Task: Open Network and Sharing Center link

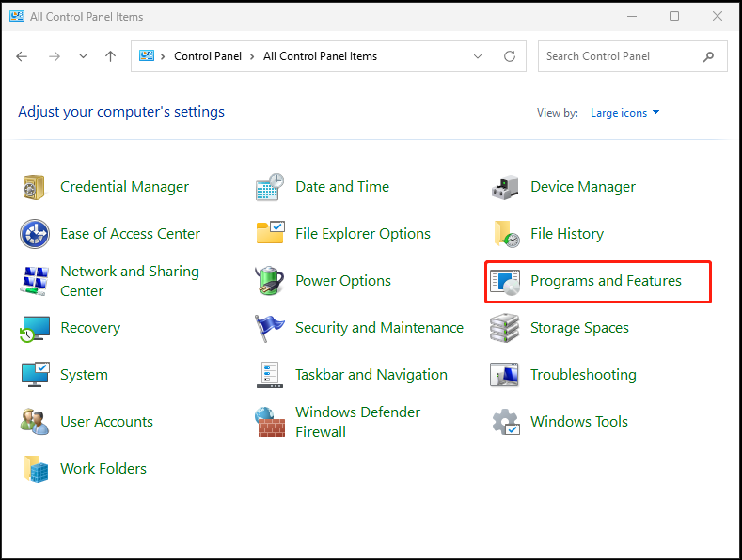Action: point(130,281)
